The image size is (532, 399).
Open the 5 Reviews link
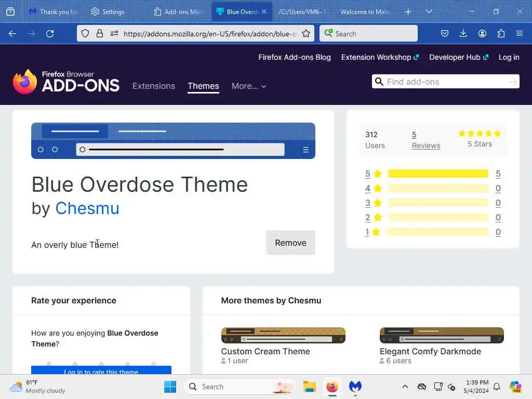pos(426,140)
